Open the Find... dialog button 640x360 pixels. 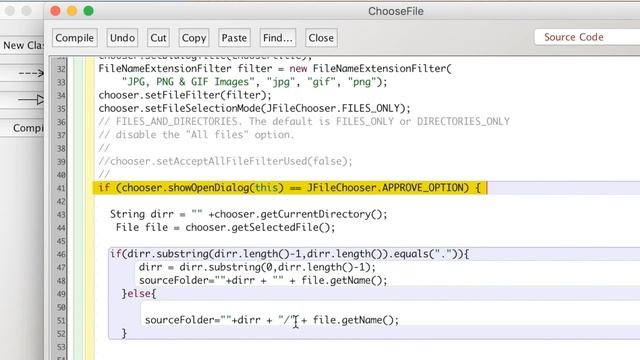click(x=278, y=38)
